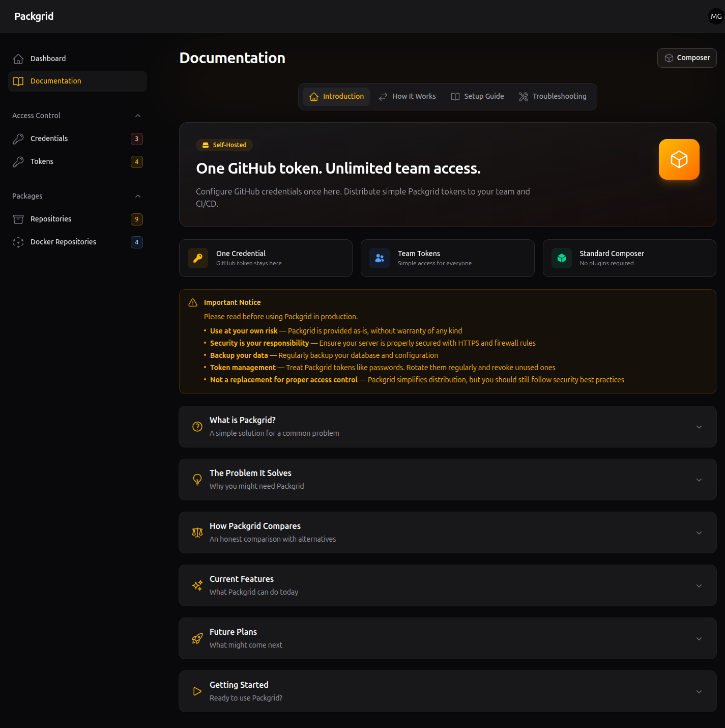The image size is (725, 728).
Task: Expand the Current Features chevron
Action: pyautogui.click(x=699, y=585)
